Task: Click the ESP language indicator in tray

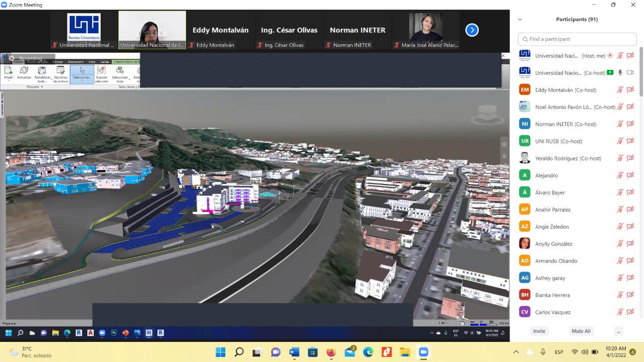Action: (x=559, y=352)
